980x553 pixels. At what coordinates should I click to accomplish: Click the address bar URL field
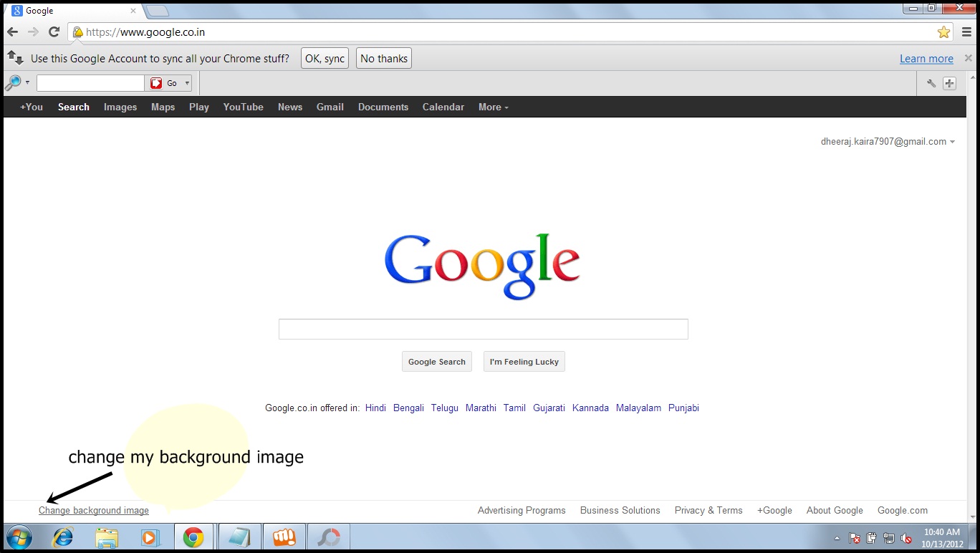(x=509, y=32)
